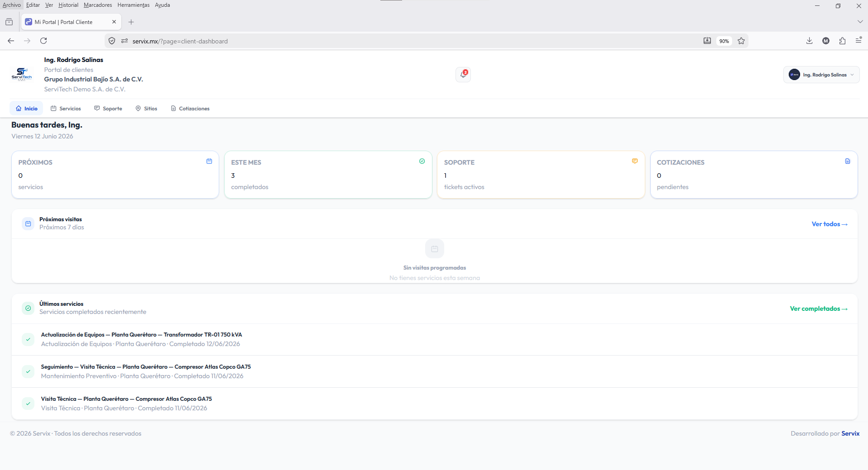Click the Viernes 12 Junio 2026 date text
Viewport: 868px width, 470px height.
coord(42,136)
